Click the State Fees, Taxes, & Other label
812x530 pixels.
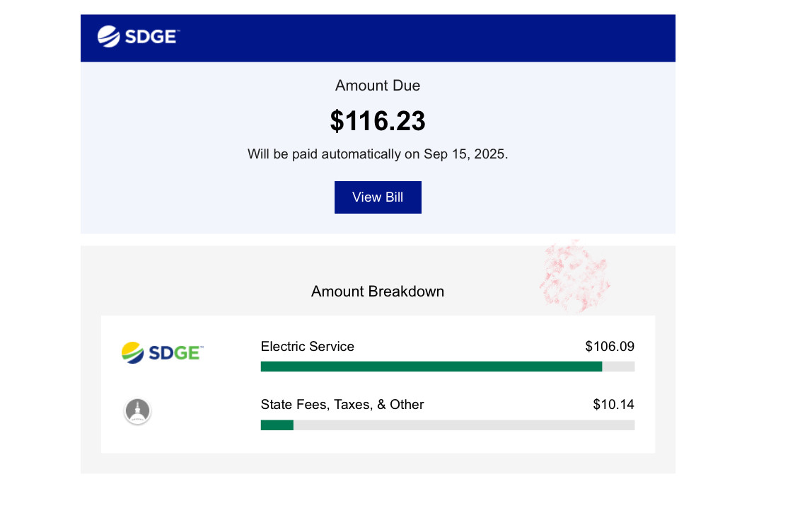tap(342, 405)
